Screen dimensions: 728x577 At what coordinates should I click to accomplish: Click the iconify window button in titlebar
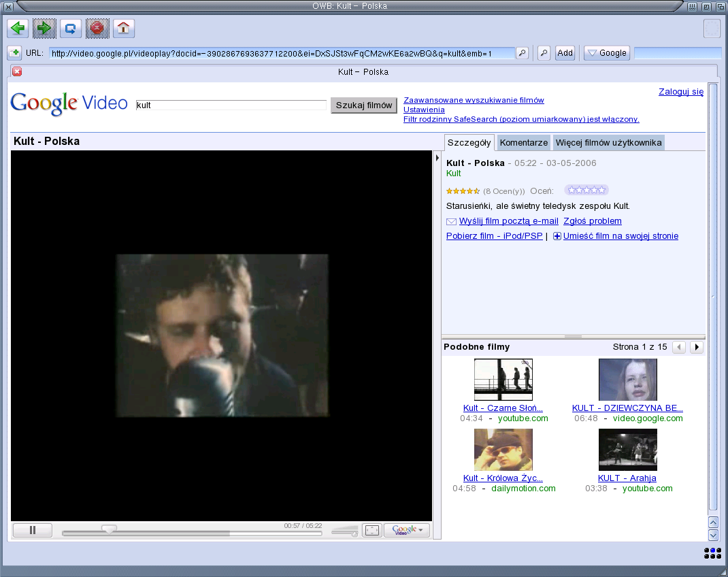tap(692, 7)
